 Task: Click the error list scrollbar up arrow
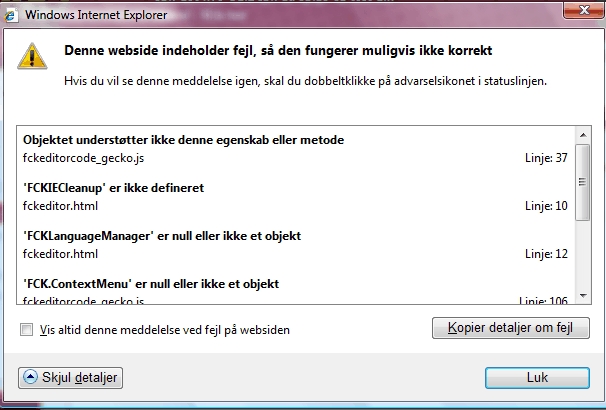[581, 134]
